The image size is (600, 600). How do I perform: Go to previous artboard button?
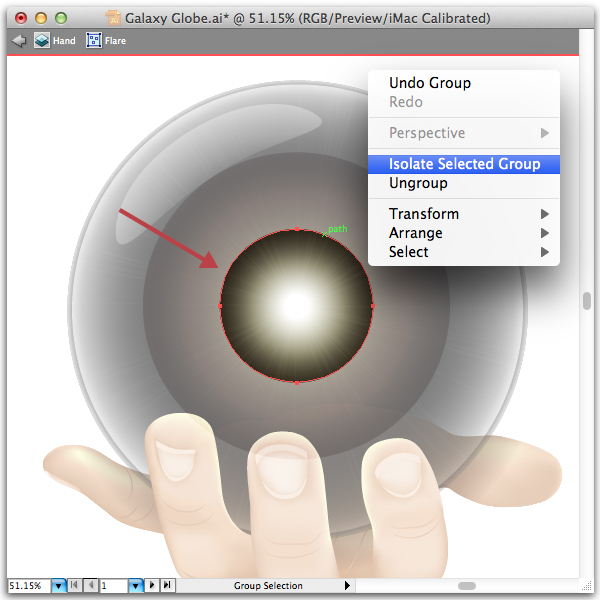[91, 585]
